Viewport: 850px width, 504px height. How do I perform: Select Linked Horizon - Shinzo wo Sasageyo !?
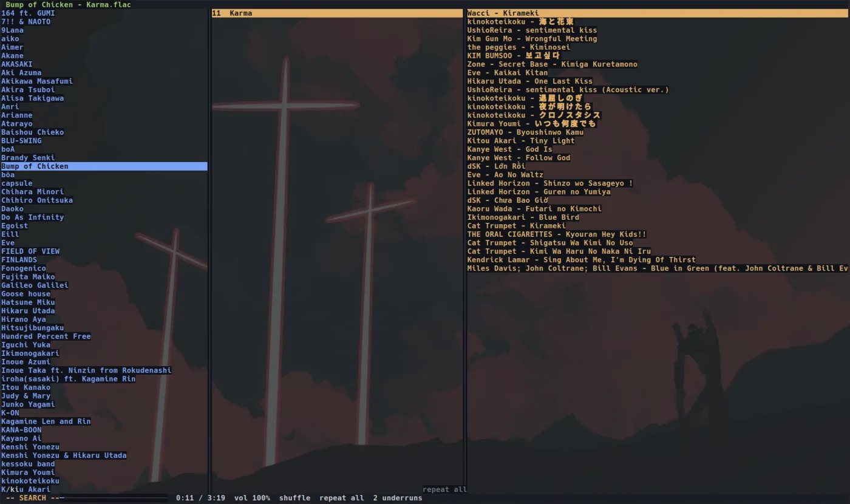551,183
